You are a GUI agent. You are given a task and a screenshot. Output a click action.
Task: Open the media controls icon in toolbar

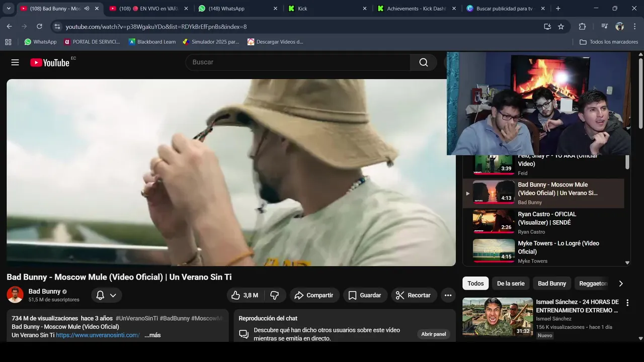point(605,26)
